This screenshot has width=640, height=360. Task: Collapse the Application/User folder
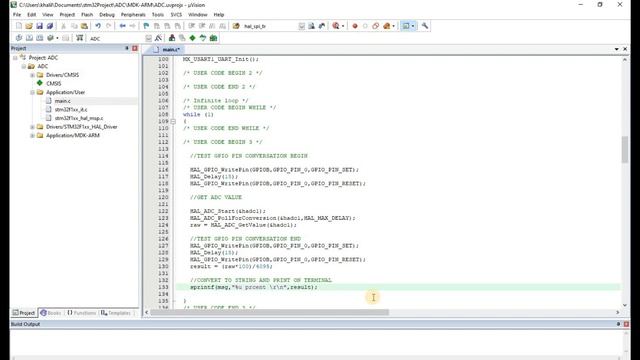pyautogui.click(x=32, y=92)
